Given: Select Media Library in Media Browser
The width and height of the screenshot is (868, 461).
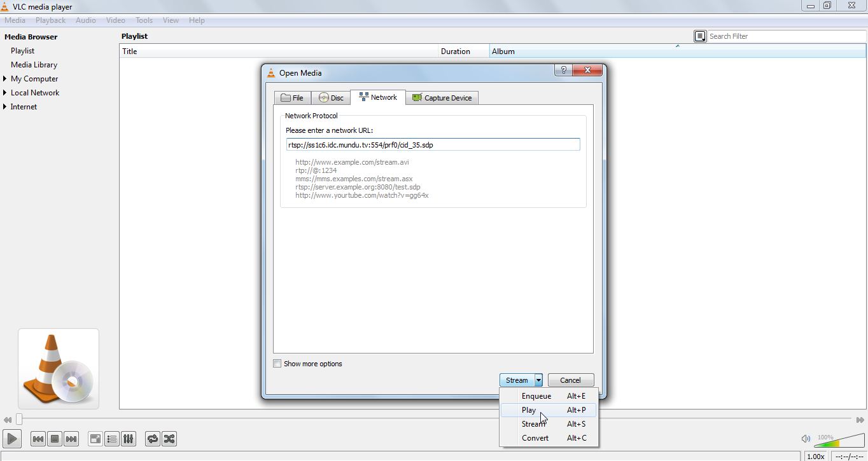Looking at the screenshot, I should click(34, 65).
